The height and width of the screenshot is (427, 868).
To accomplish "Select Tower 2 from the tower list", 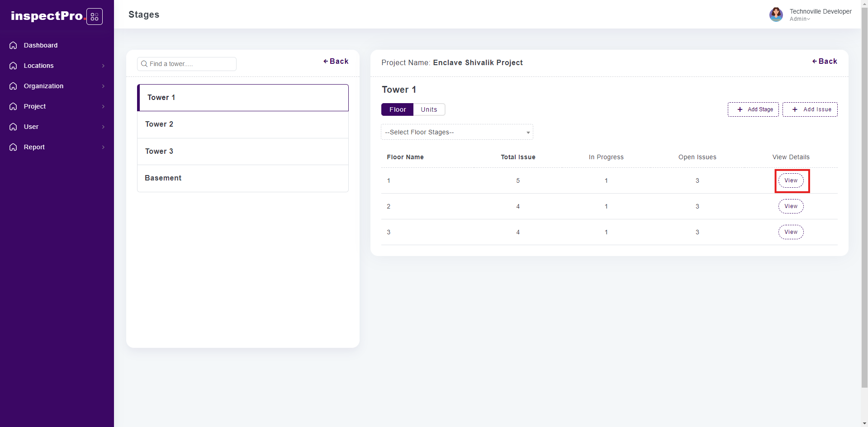I will pyautogui.click(x=243, y=124).
